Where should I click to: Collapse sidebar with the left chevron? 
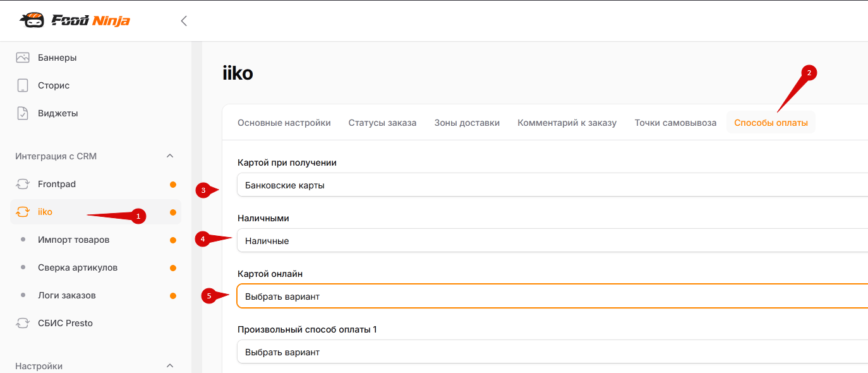click(184, 21)
